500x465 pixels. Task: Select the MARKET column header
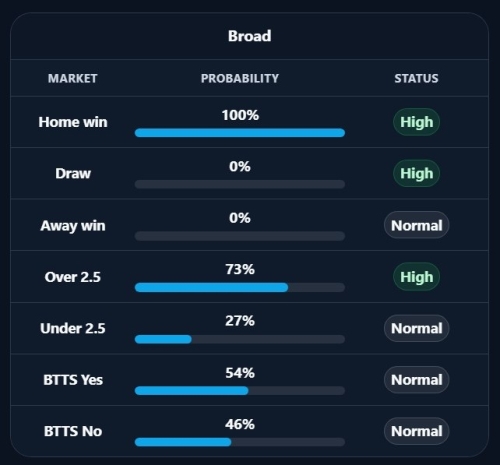click(x=73, y=78)
